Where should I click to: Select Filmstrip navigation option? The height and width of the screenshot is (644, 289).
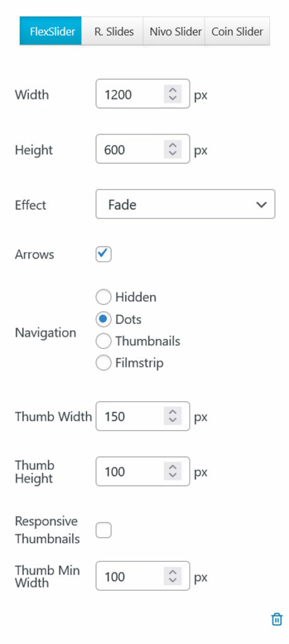pos(104,363)
